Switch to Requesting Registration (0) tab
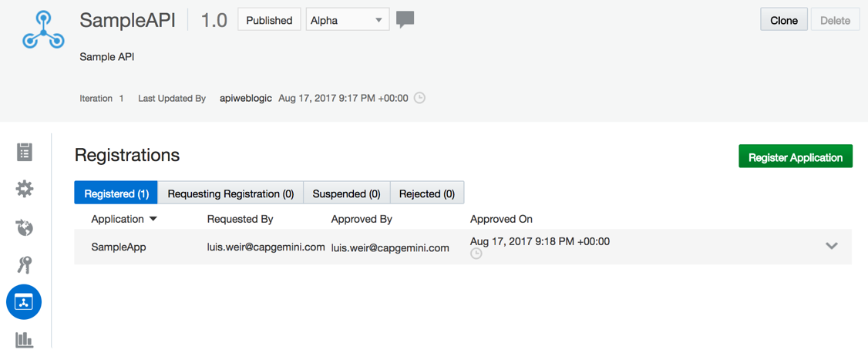 (230, 193)
